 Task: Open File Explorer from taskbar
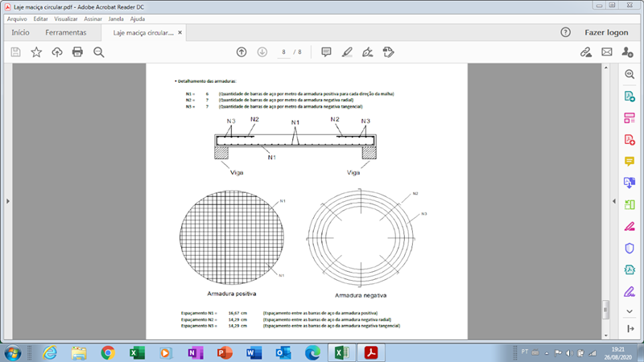pyautogui.click(x=79, y=353)
